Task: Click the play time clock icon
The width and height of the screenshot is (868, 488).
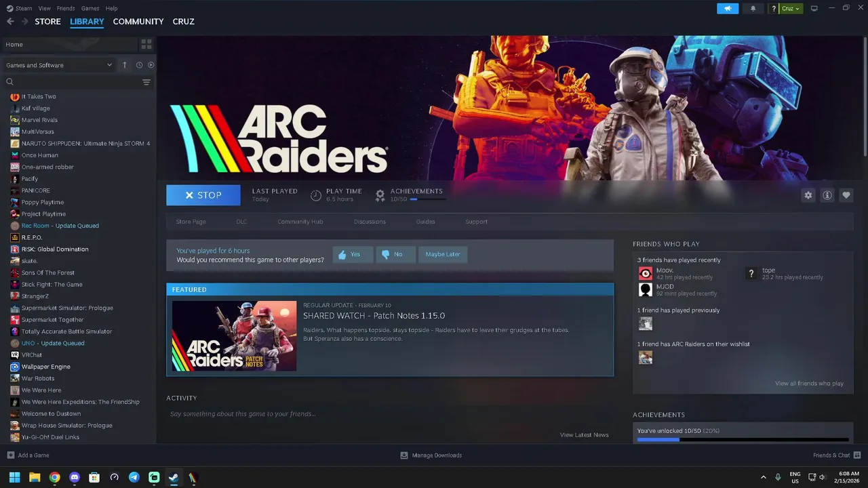Action: pos(316,195)
